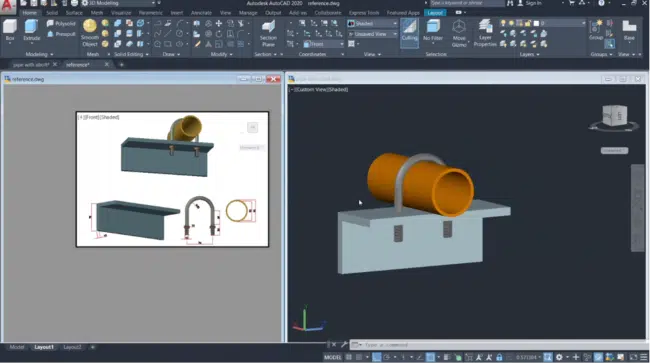Open the Layer Properties manager

[x=485, y=33]
